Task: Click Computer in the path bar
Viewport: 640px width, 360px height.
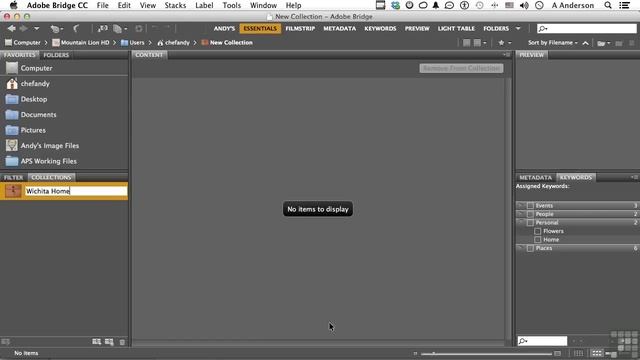Action: [x=23, y=42]
